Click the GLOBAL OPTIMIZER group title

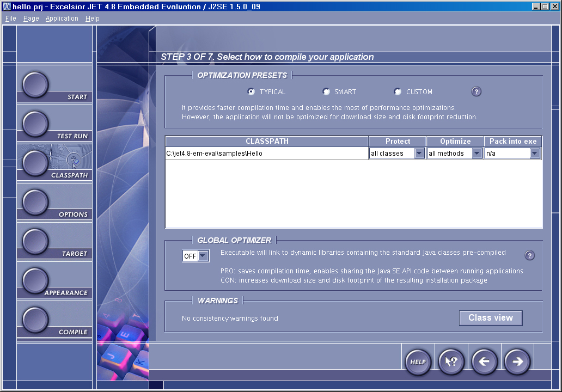point(234,240)
